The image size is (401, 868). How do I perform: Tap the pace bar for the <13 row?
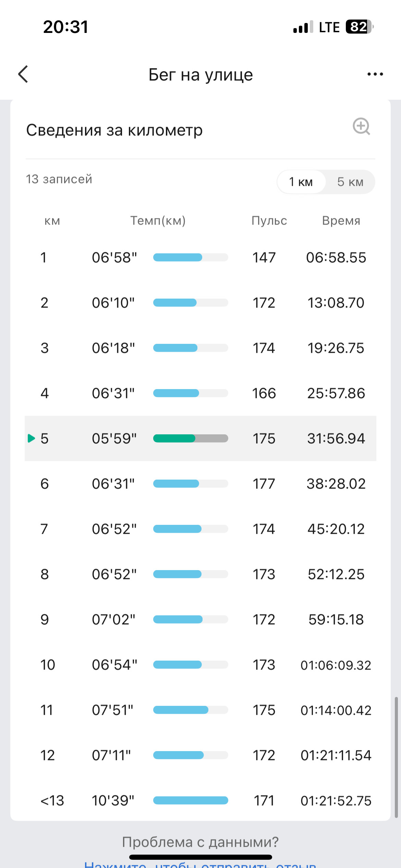click(x=191, y=800)
